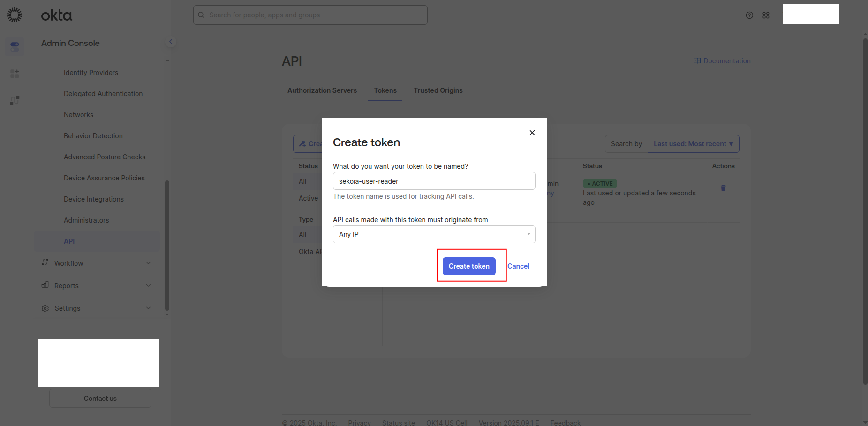Open Last used: Most recent sort dropdown
Image resolution: width=868 pixels, height=426 pixels.
[693, 144]
